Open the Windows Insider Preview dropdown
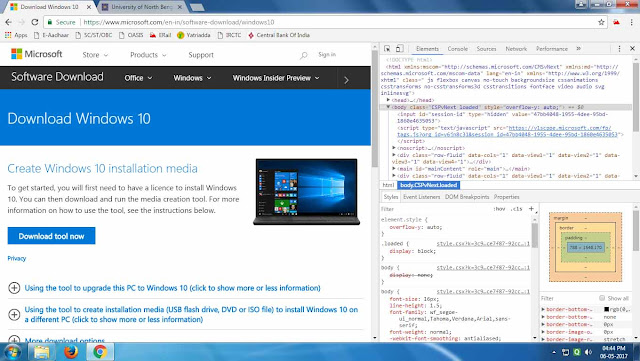The width and height of the screenshot is (640, 361). coord(276,78)
